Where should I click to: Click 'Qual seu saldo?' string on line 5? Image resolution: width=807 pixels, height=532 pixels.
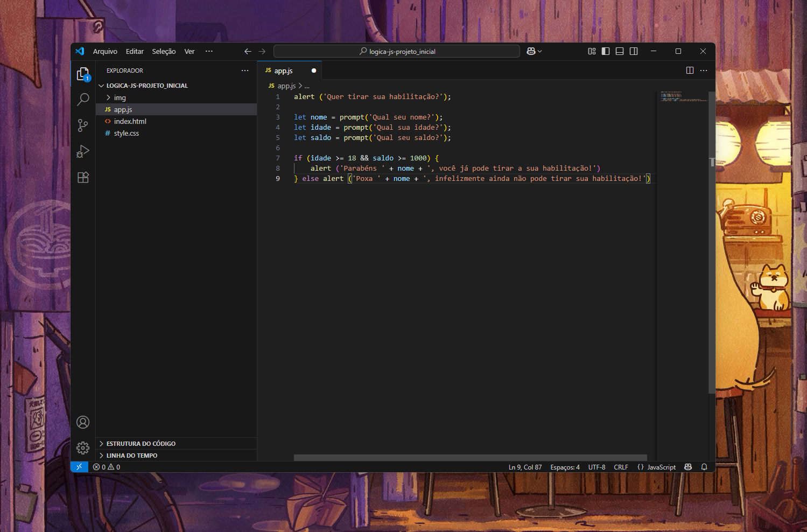tap(408, 137)
